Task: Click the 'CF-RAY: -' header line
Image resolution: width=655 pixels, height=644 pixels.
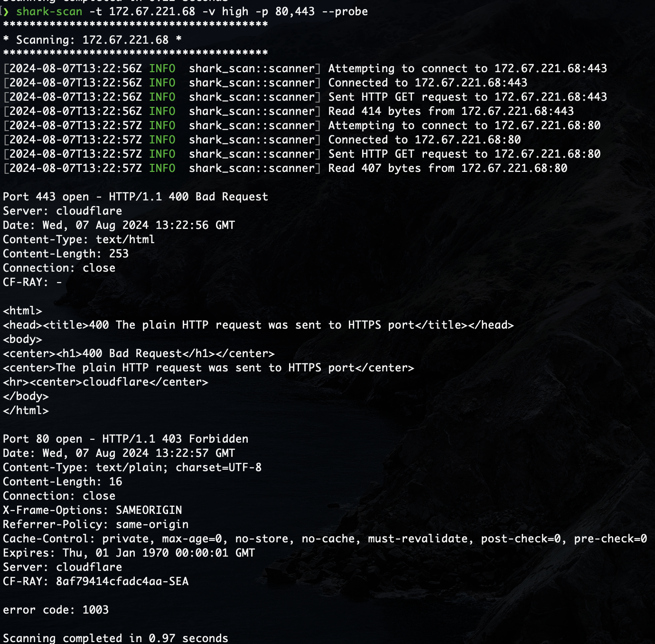Action: click(x=32, y=282)
